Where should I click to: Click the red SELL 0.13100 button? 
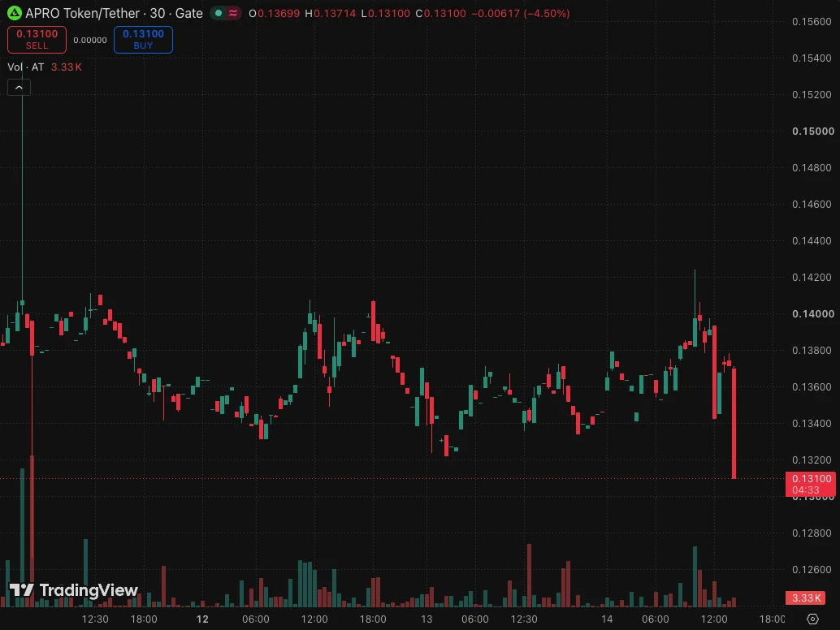(37, 40)
